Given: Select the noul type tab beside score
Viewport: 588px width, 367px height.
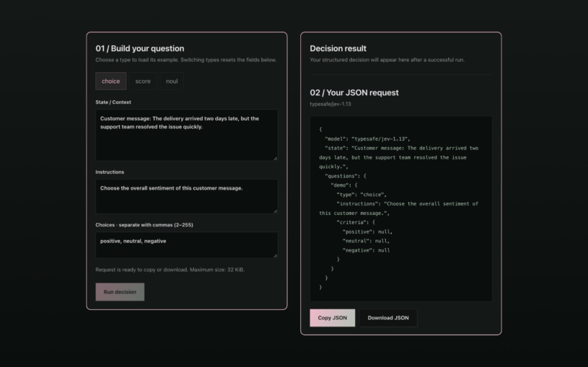Looking at the screenshot, I should [x=172, y=81].
